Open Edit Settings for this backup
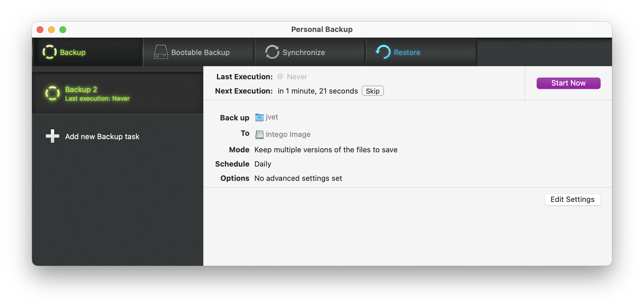This screenshot has width=644, height=308. [x=572, y=199]
